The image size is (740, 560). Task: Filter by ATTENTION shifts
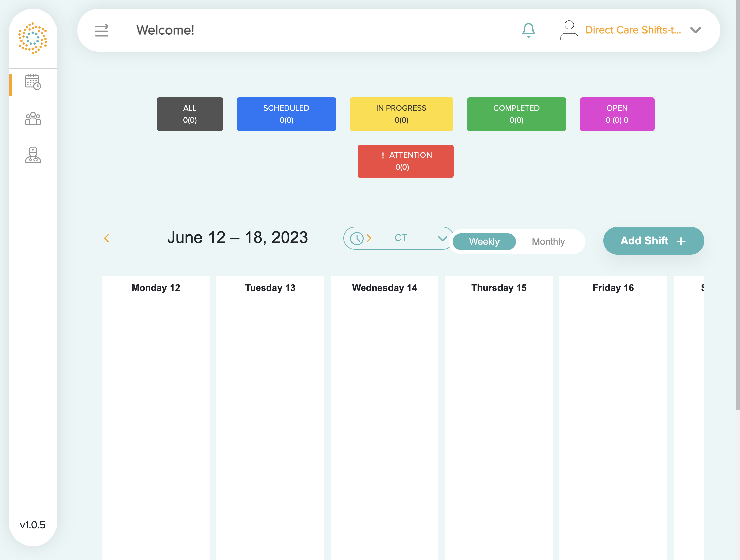(405, 161)
